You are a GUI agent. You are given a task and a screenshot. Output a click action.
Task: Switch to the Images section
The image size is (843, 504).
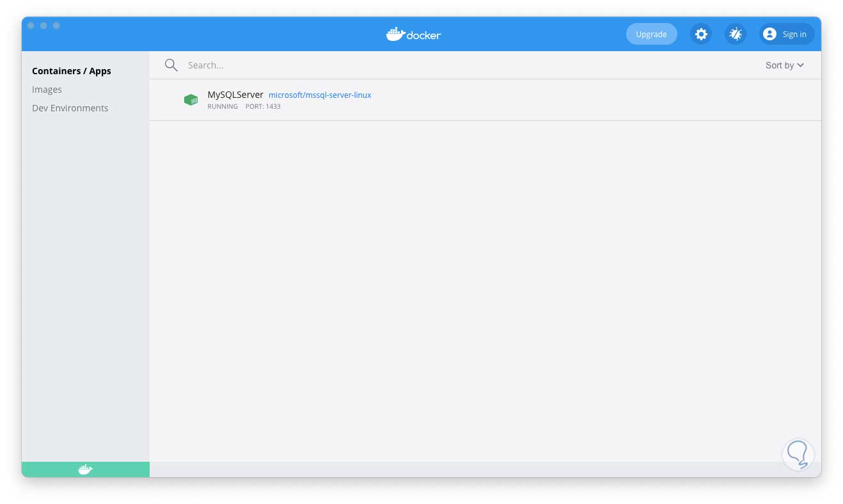(47, 90)
